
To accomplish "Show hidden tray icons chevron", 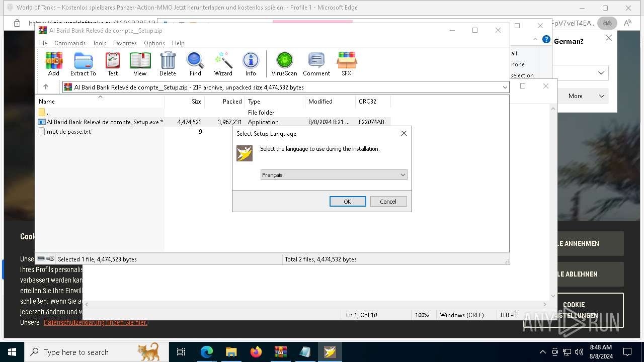I will point(542,352).
